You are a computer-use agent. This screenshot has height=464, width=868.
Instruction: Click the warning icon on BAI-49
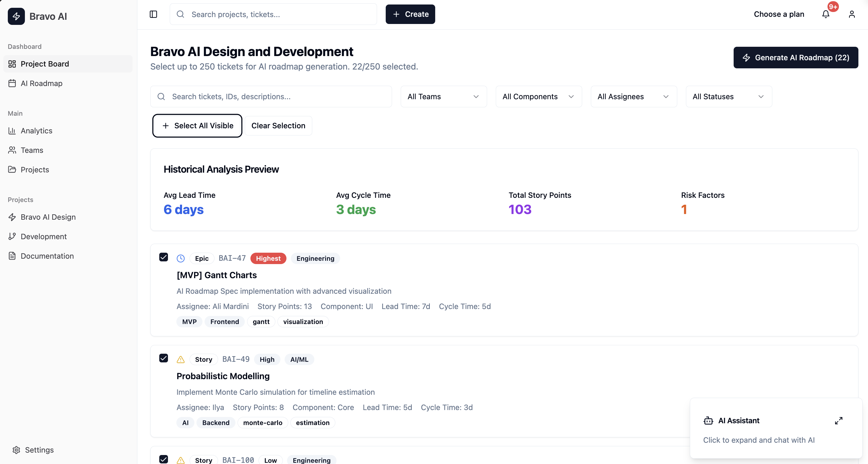point(181,359)
